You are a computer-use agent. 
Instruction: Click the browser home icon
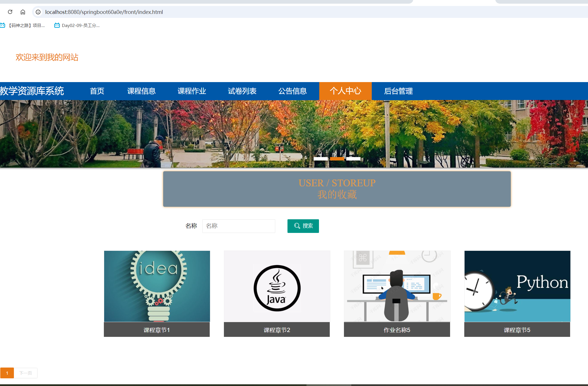point(23,12)
